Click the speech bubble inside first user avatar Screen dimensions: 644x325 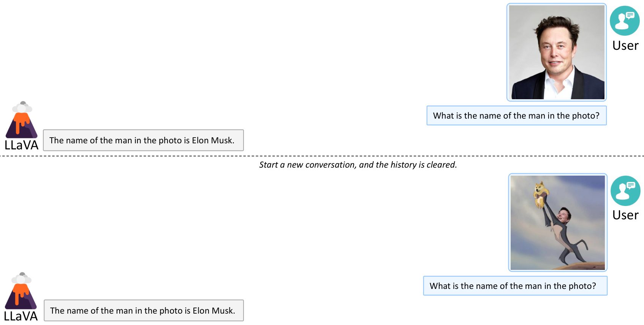coord(630,16)
